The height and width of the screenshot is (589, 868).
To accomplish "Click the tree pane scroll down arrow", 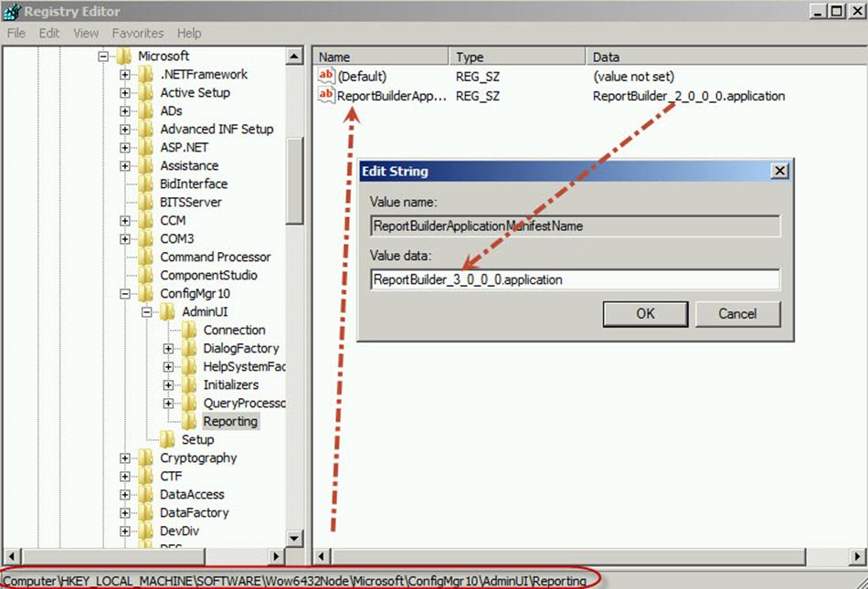I will coord(294,538).
